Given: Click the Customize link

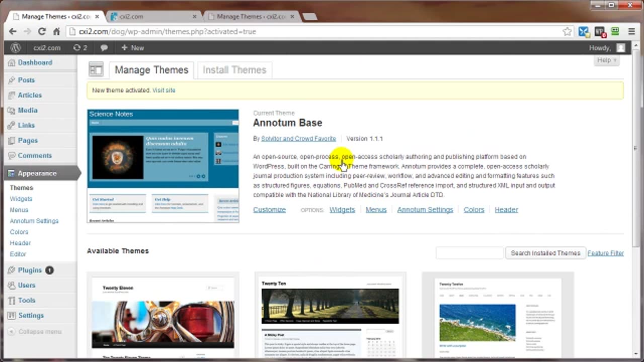Looking at the screenshot, I should pos(269,210).
